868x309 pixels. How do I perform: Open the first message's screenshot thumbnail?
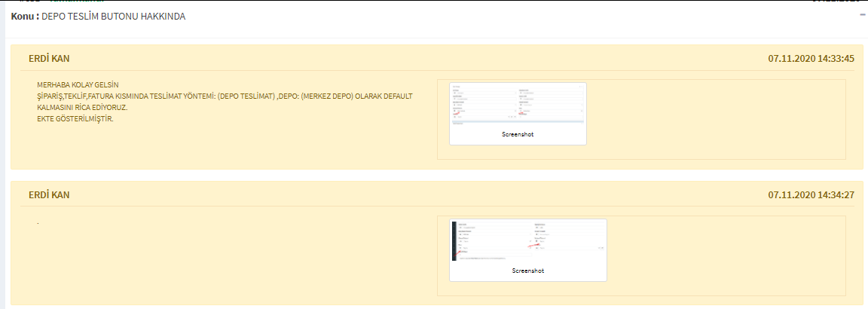(x=518, y=104)
